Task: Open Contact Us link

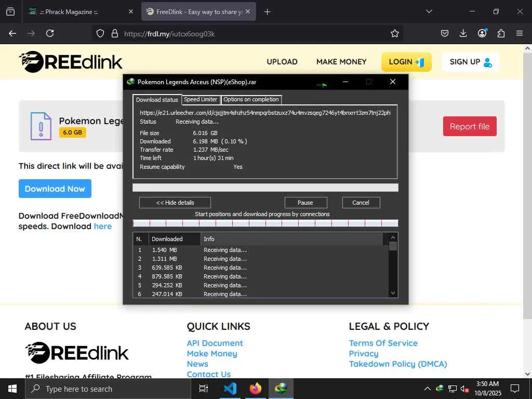Action: [209, 374]
